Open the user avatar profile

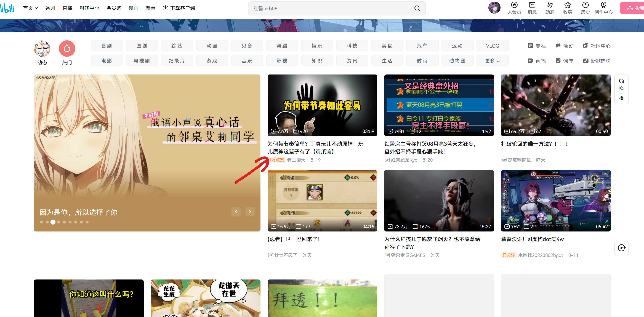494,8
